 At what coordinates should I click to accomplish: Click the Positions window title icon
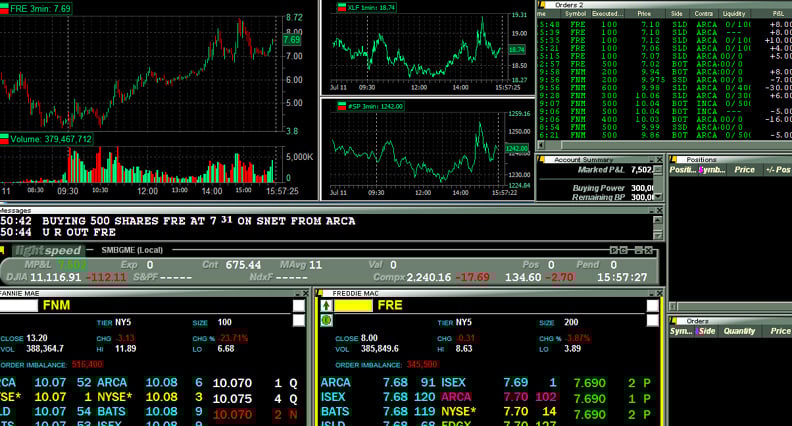[673, 159]
